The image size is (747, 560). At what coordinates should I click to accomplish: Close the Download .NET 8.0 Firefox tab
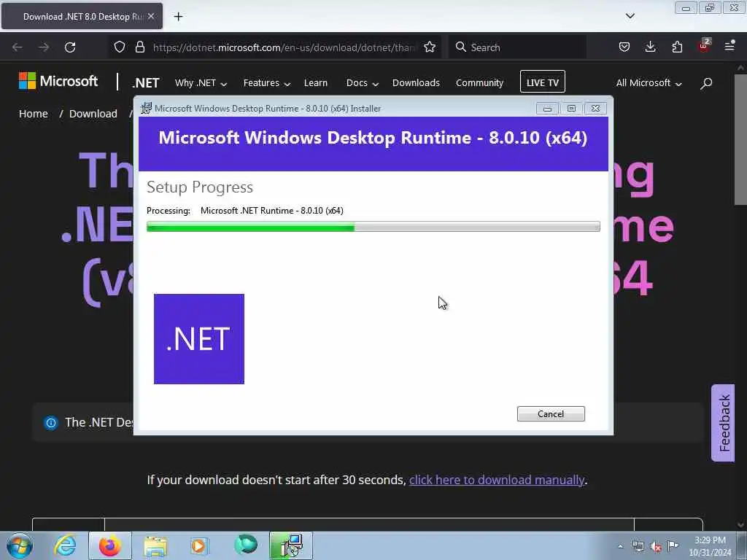tap(151, 16)
